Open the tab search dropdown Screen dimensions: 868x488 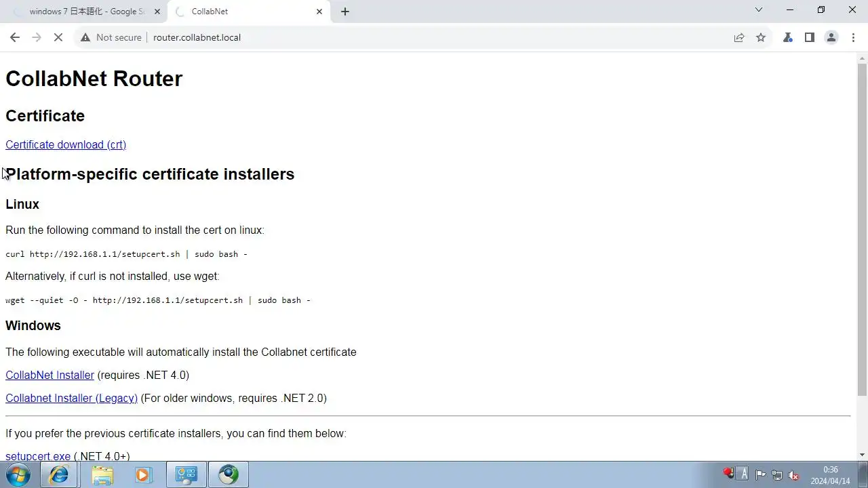(x=759, y=9)
